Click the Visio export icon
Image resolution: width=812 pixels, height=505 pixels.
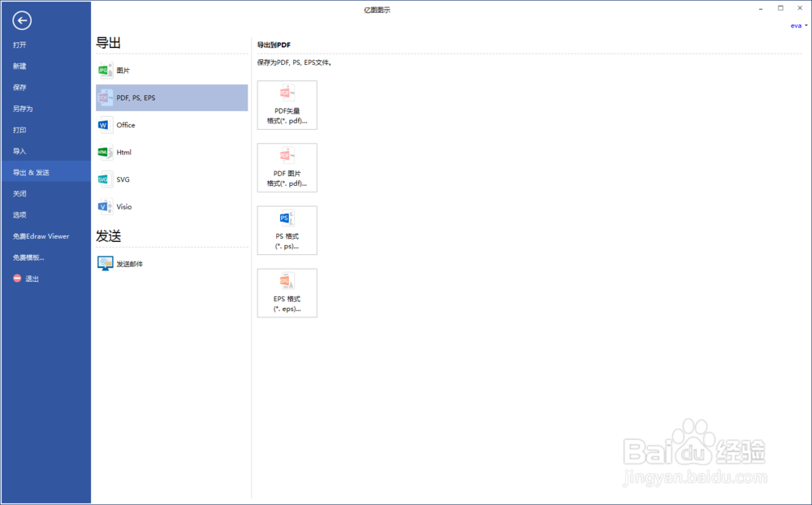coord(105,207)
